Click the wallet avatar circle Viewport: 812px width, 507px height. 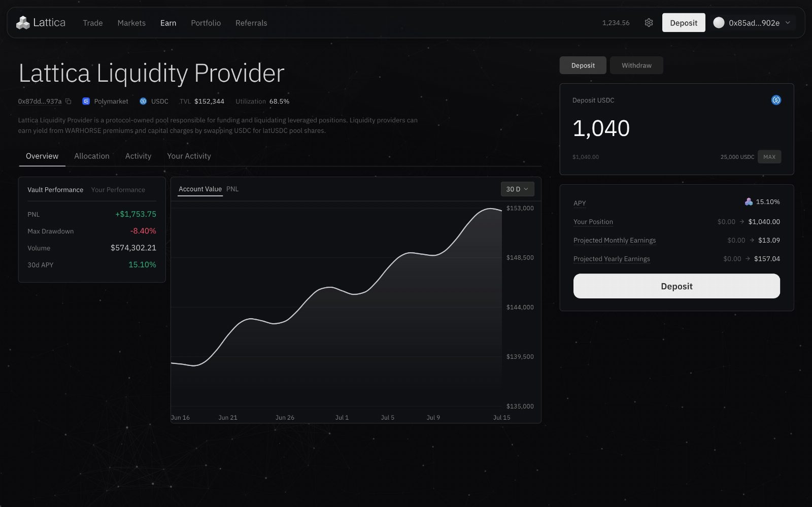point(719,23)
